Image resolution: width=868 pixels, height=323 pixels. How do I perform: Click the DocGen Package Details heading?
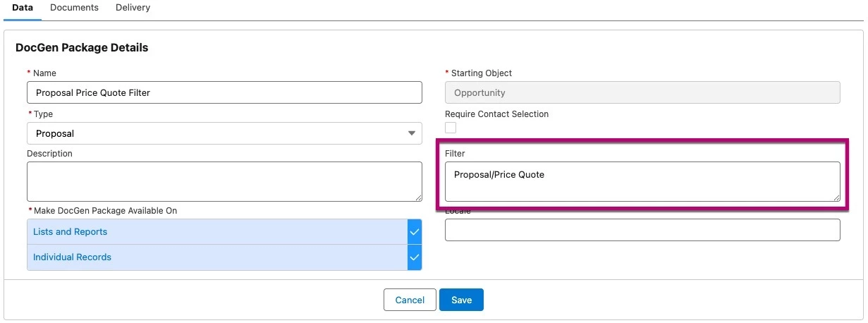(x=82, y=48)
